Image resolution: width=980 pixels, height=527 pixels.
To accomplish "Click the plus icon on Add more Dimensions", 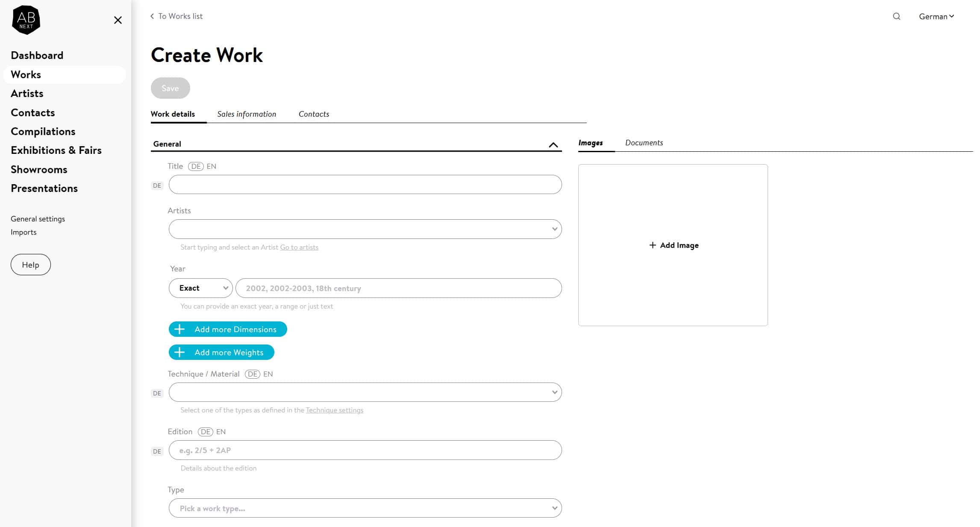I will pyautogui.click(x=180, y=329).
